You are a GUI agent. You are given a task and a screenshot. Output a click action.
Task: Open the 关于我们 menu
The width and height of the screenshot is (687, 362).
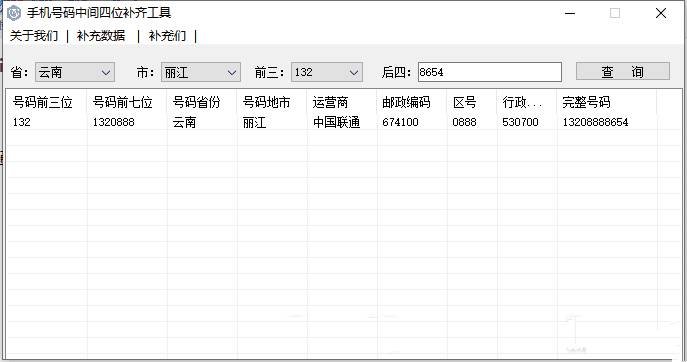34,35
